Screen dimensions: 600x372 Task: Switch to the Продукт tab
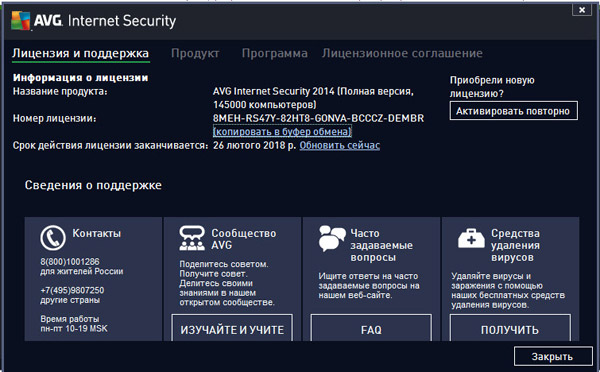[x=195, y=53]
